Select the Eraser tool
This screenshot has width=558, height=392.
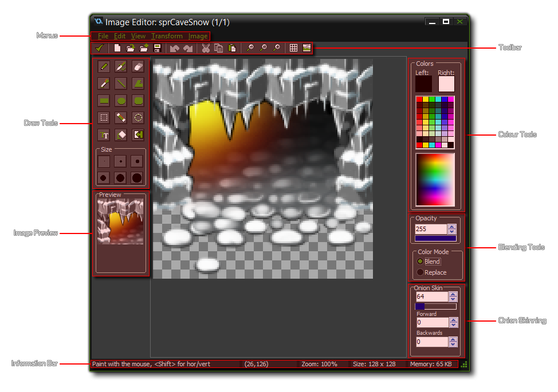137,67
